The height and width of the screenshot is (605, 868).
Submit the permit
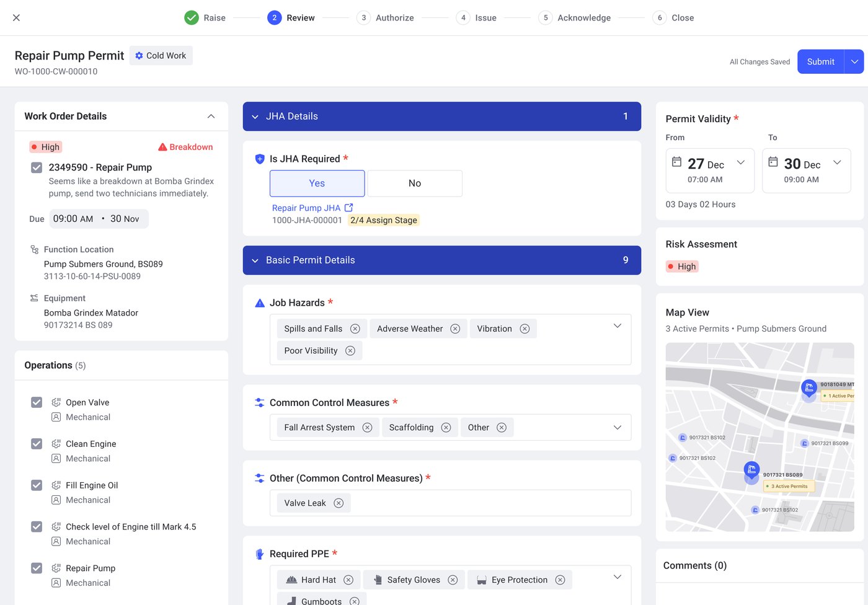pos(820,62)
